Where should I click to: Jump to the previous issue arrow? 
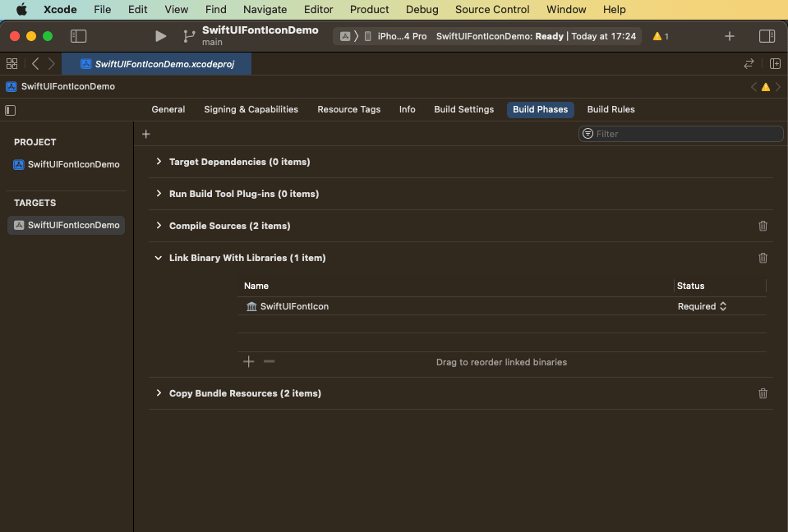pyautogui.click(x=753, y=87)
